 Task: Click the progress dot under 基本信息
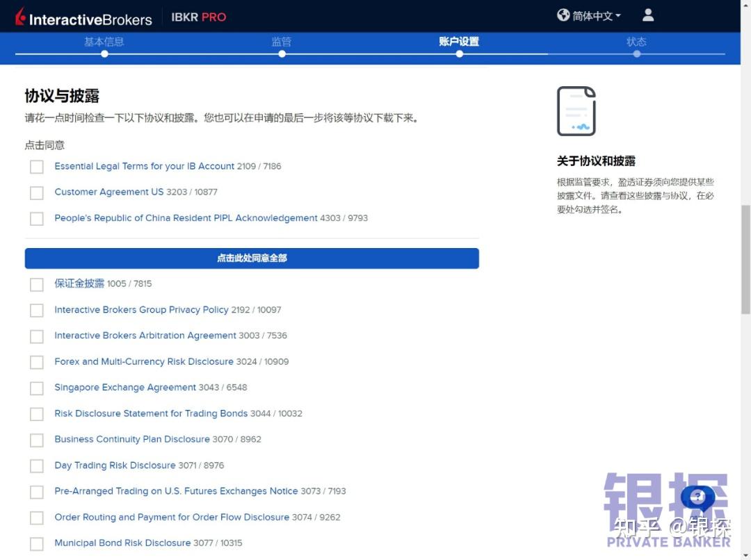click(104, 53)
